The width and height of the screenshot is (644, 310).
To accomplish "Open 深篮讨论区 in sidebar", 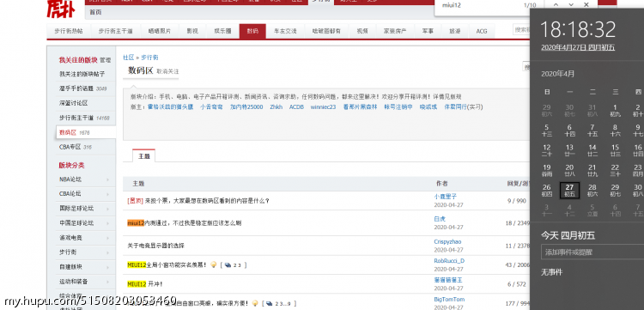I will click(74, 103).
